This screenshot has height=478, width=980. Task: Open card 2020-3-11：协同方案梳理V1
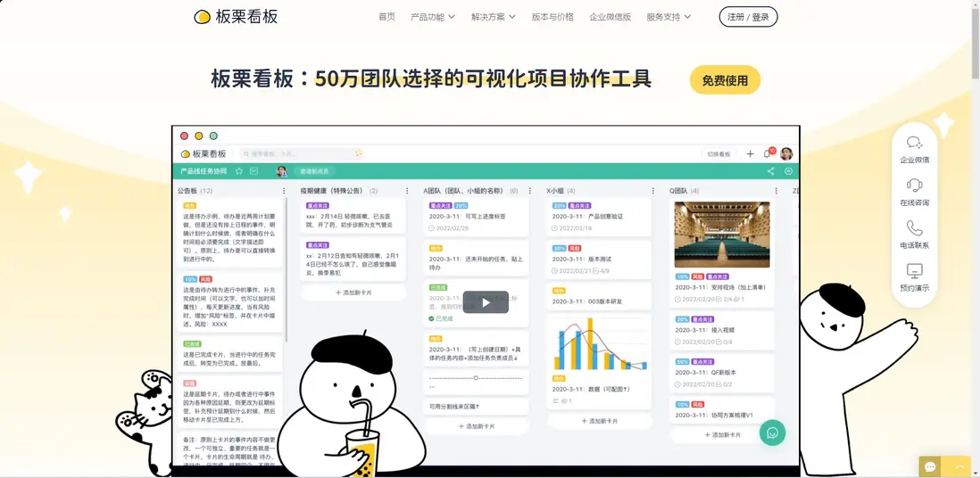722,410
